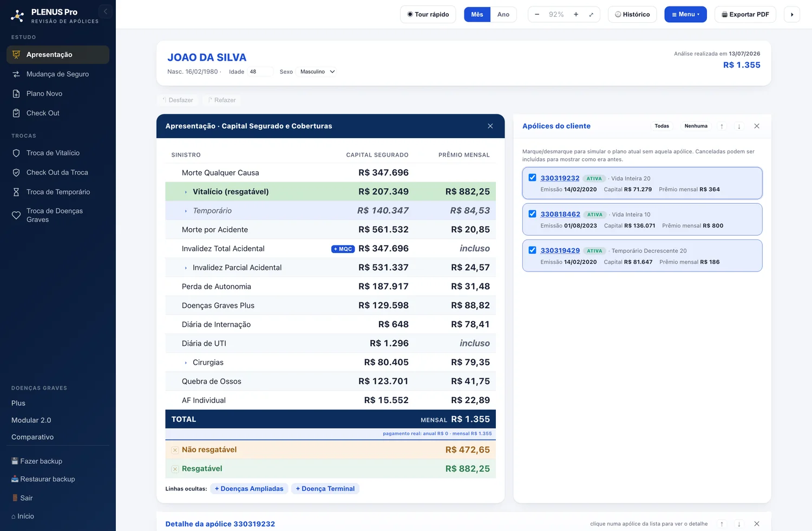Zoom out with the minus button
812x531 pixels.
537,15
